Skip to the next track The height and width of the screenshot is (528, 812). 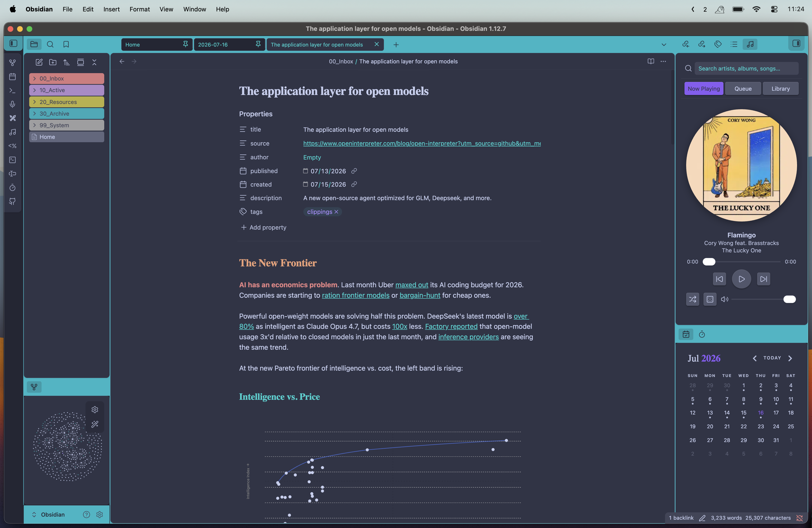click(x=764, y=279)
